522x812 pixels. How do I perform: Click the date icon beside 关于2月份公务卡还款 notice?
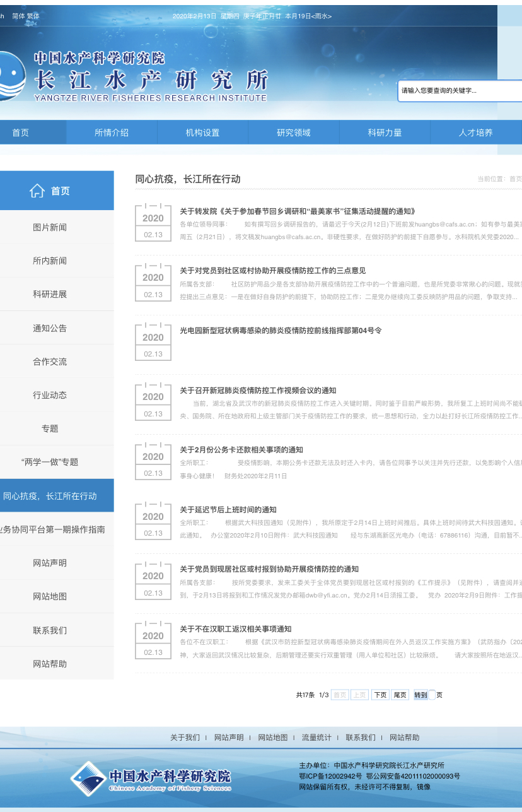pyautogui.click(x=153, y=461)
